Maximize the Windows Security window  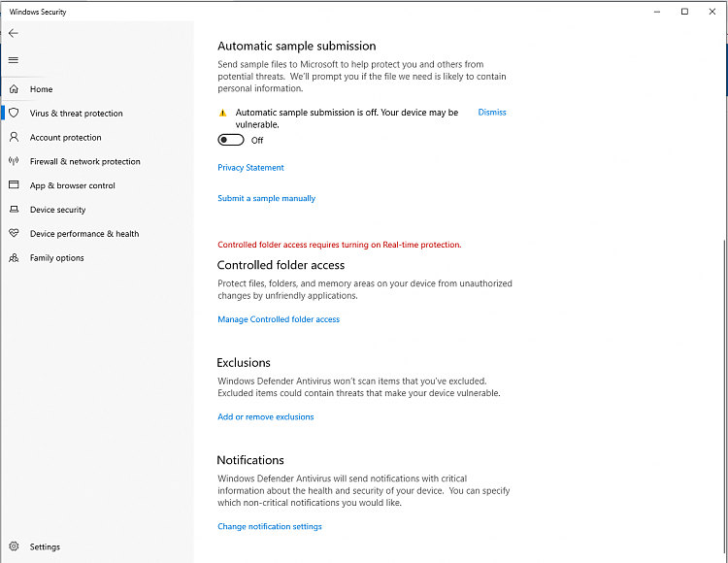pyautogui.click(x=684, y=12)
